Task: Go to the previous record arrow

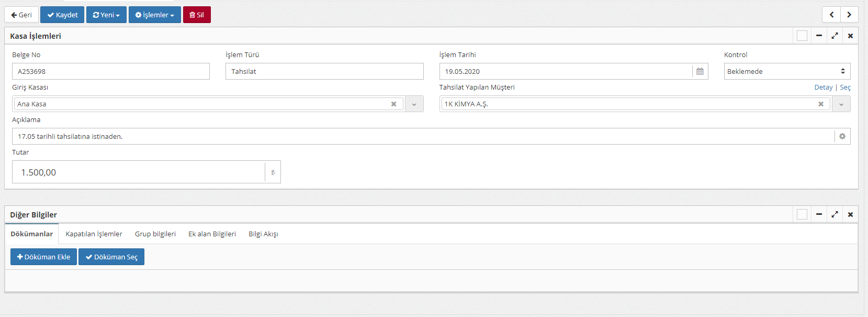Action: (831, 15)
